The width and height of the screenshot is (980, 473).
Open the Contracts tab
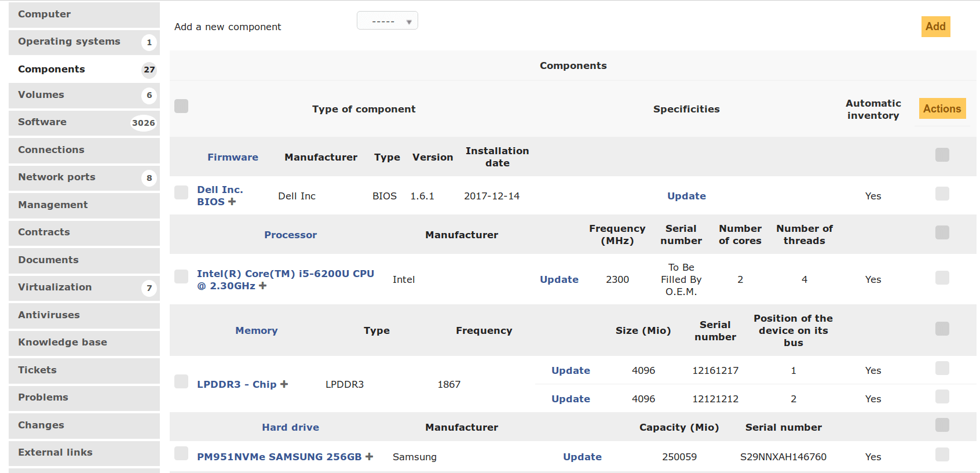84,232
